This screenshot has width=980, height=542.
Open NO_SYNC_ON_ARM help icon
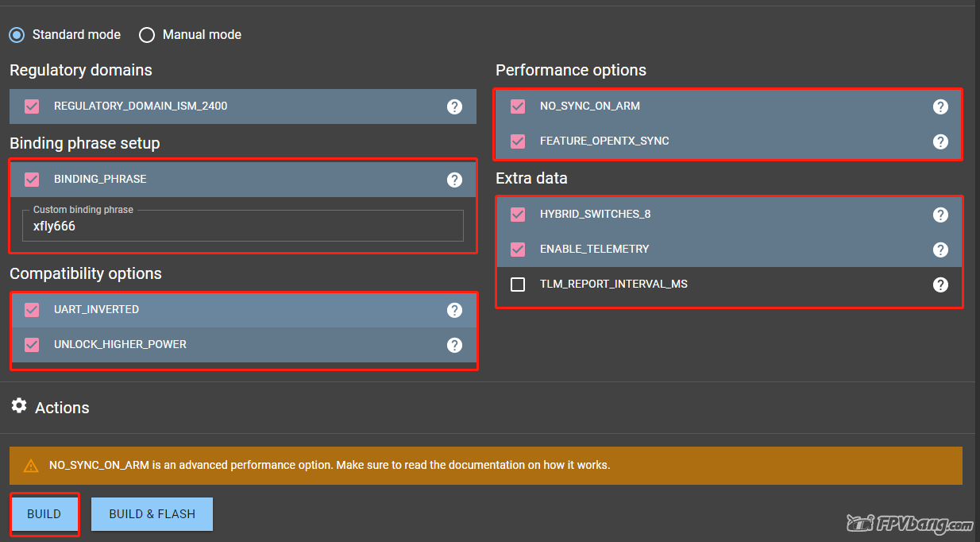click(x=940, y=106)
